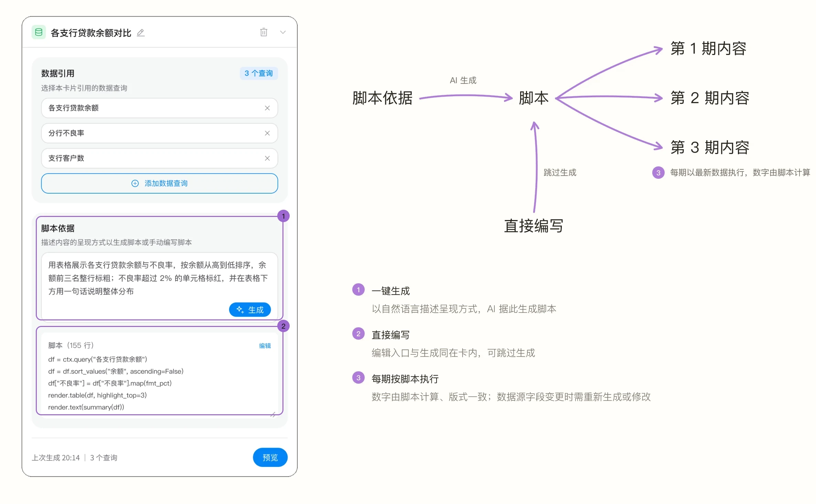Click the 3 个查询 badge
The width and height of the screenshot is (816, 504).
coord(259,73)
